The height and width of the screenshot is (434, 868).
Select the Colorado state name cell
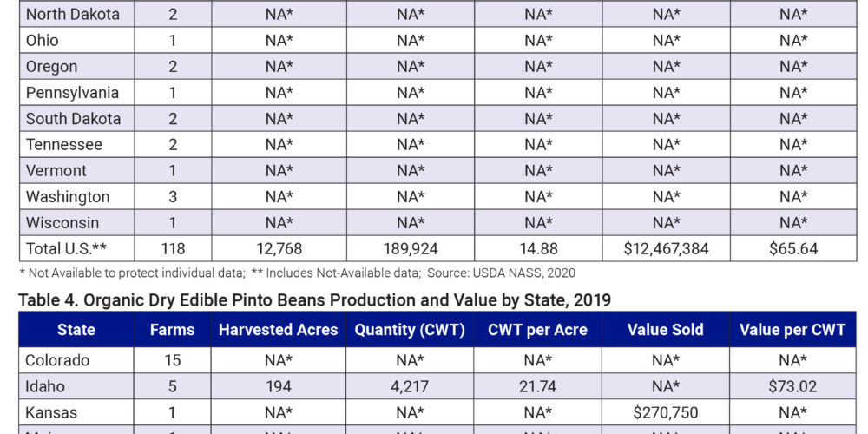[x=57, y=360]
